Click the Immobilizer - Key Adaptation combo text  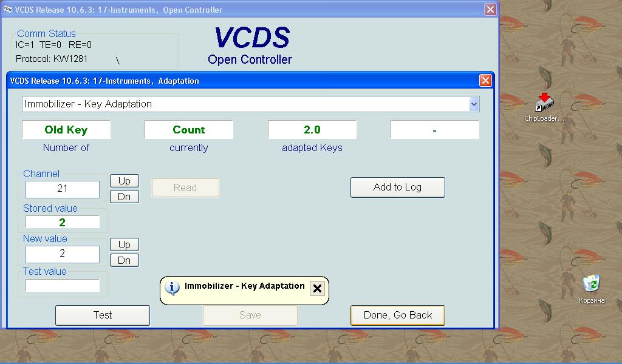(88, 104)
